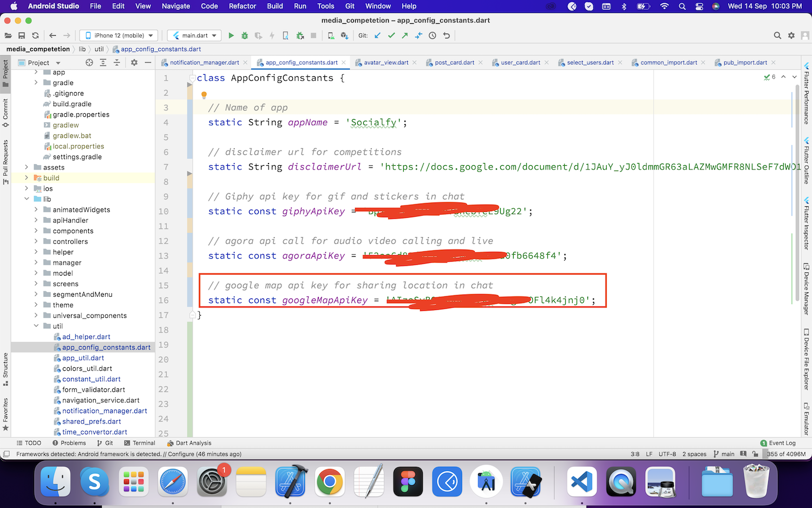Open file with folder toolbar icon
The width and height of the screenshot is (812, 508).
tap(8, 36)
